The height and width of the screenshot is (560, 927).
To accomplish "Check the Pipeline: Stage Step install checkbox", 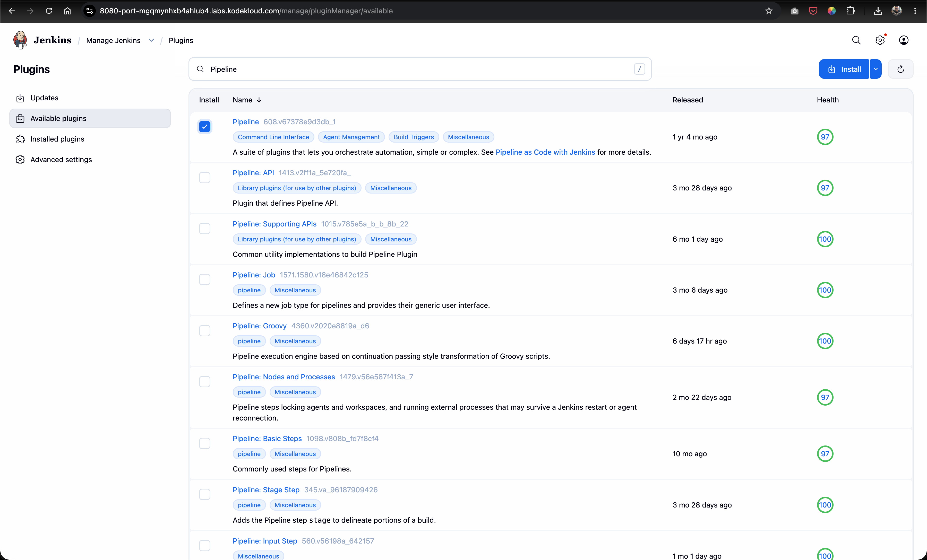I will [x=205, y=495].
